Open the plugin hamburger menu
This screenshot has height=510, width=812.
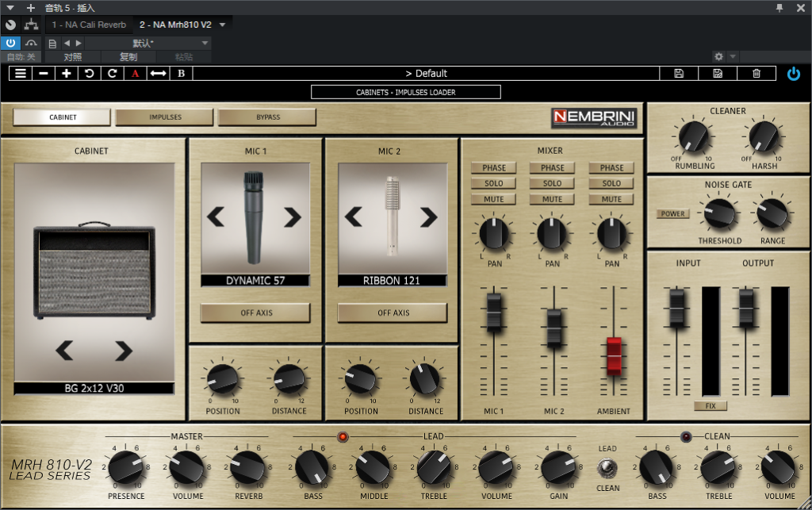[20, 74]
